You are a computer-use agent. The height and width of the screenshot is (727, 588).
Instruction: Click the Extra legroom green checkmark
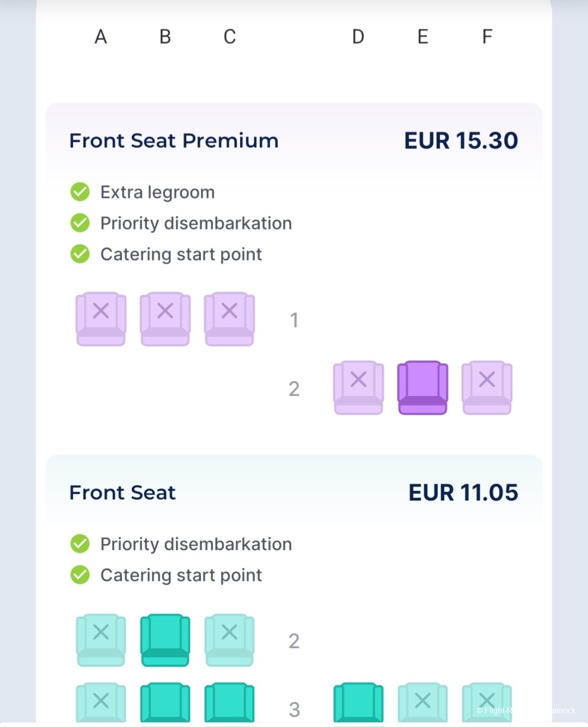(80, 192)
